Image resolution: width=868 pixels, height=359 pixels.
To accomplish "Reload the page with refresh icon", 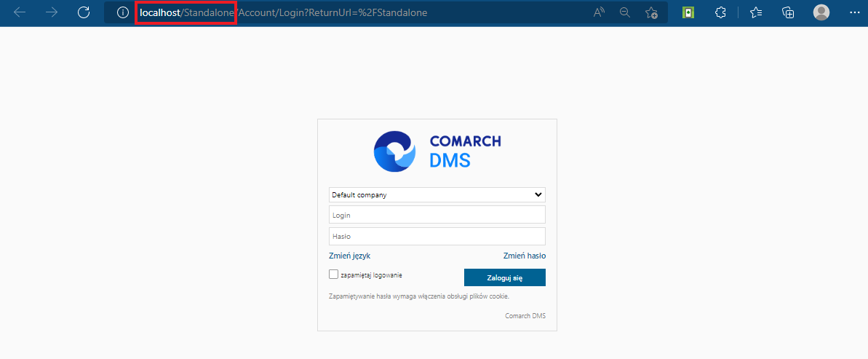I will coord(84,12).
